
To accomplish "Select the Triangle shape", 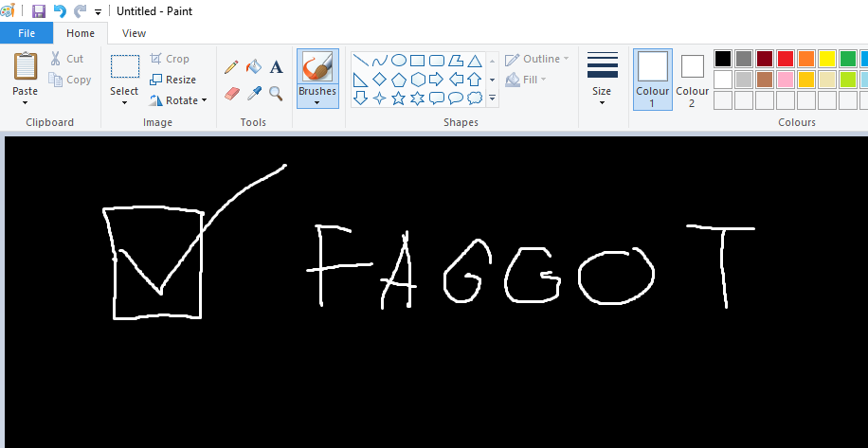I will point(475,61).
